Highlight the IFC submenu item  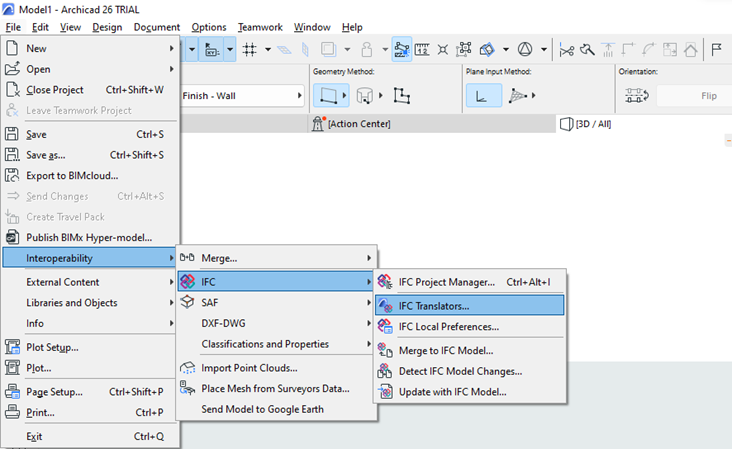point(276,282)
